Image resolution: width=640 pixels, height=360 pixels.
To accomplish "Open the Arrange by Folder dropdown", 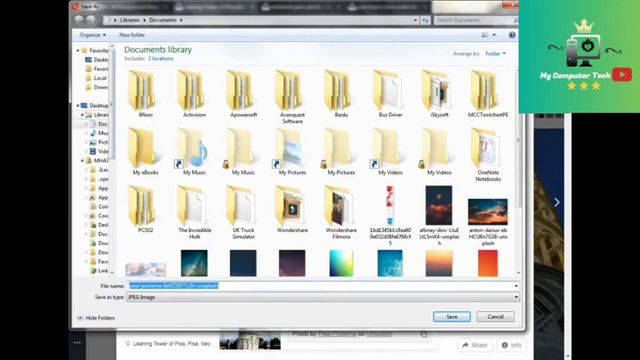I will [495, 53].
